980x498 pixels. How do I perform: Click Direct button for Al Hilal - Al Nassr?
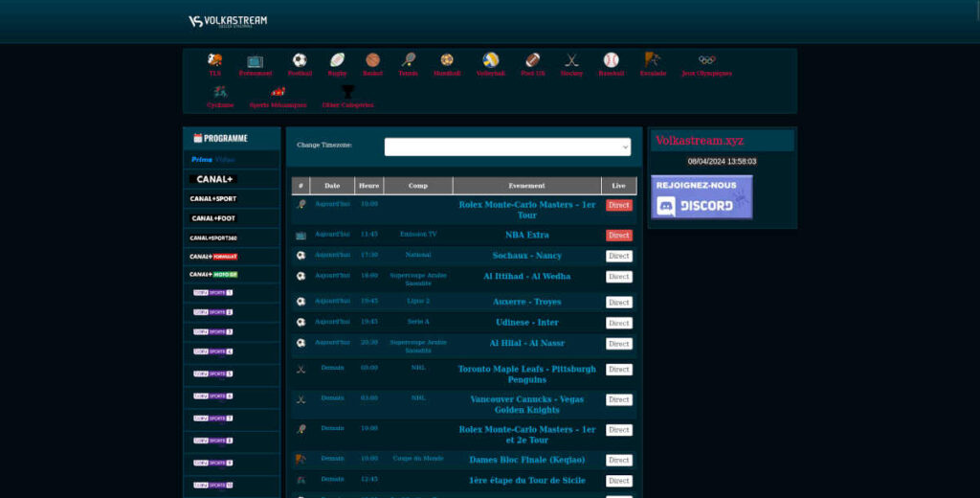[619, 344]
